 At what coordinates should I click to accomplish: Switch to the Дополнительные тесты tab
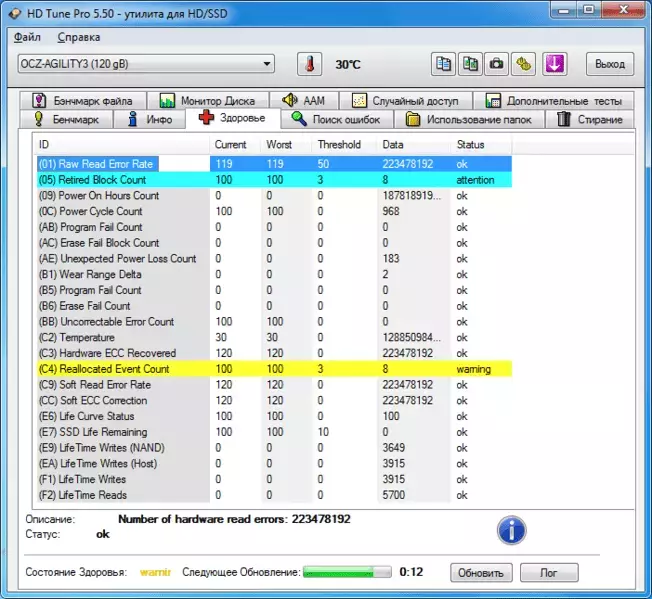553,101
